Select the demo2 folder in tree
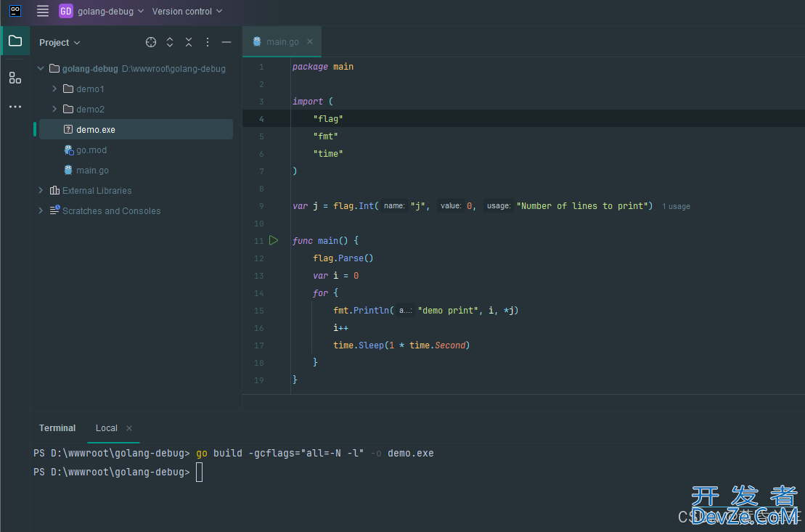The width and height of the screenshot is (805, 532). [x=90, y=109]
